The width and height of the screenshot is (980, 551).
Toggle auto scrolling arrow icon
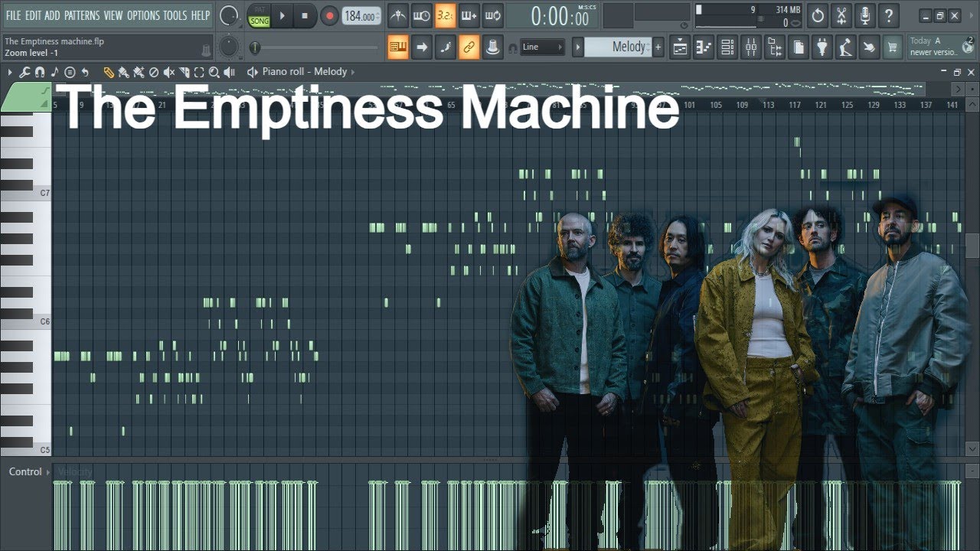pos(421,47)
